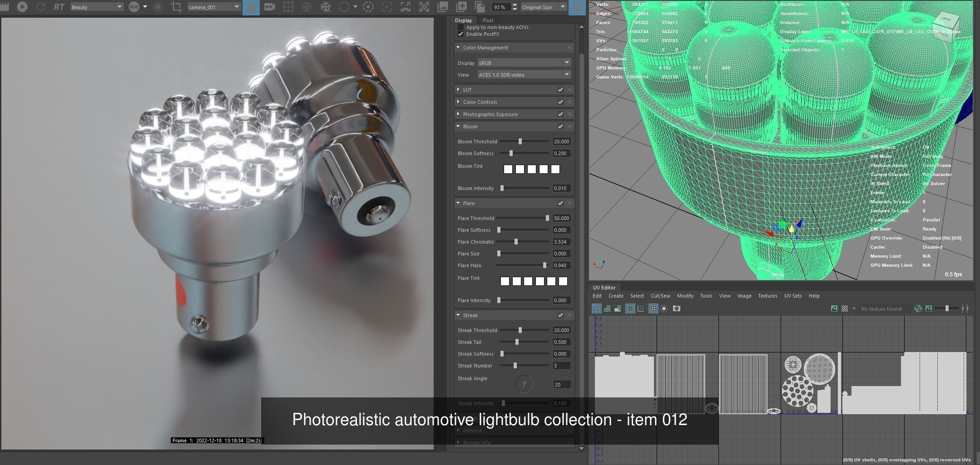
Task: Collapse the Bloom section
Action: tap(458, 127)
